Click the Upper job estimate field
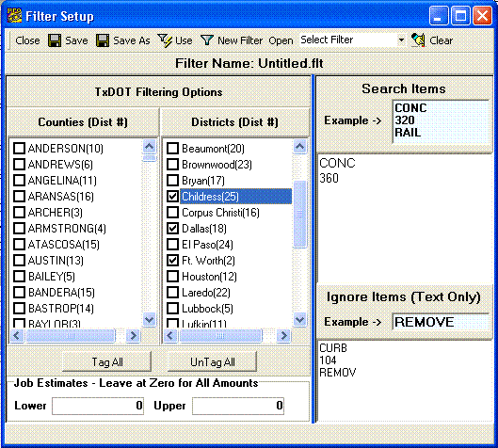The image size is (498, 448). pos(238,406)
